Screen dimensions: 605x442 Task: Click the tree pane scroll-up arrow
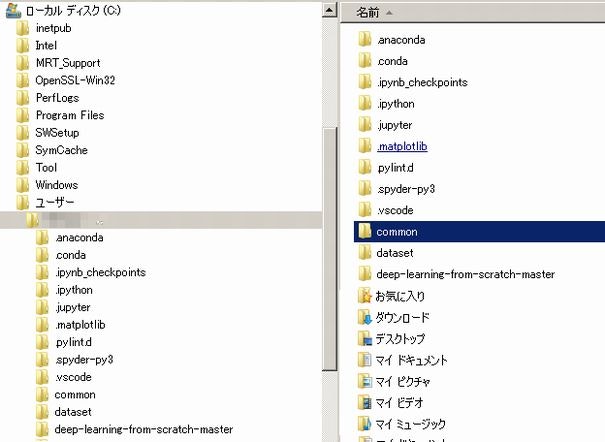point(330,10)
